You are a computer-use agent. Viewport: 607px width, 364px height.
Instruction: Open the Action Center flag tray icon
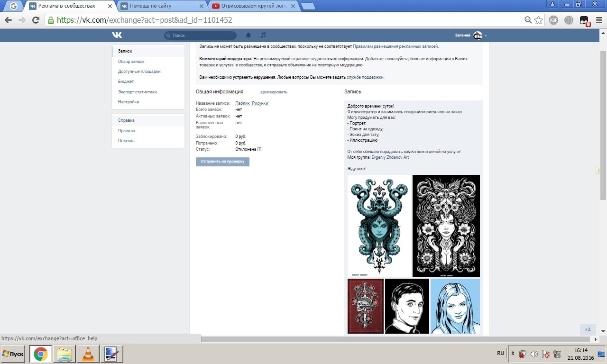(546, 354)
